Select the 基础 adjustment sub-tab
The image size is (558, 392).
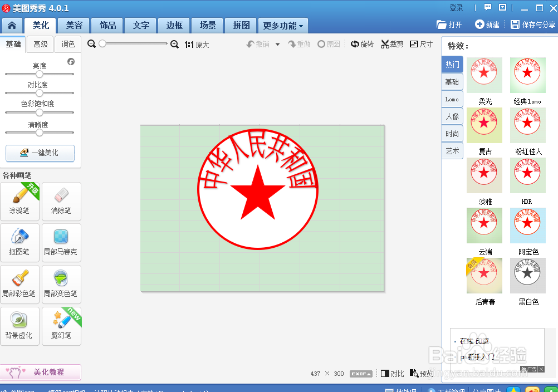click(13, 44)
